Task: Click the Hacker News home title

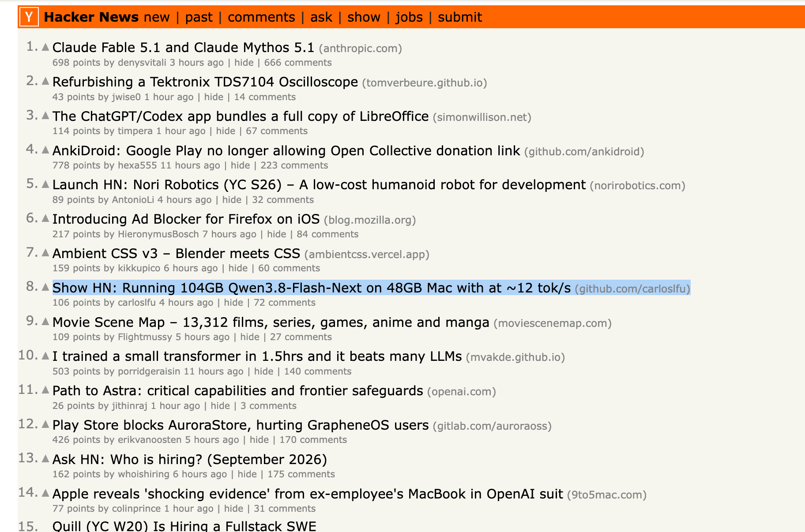Action: coord(91,17)
